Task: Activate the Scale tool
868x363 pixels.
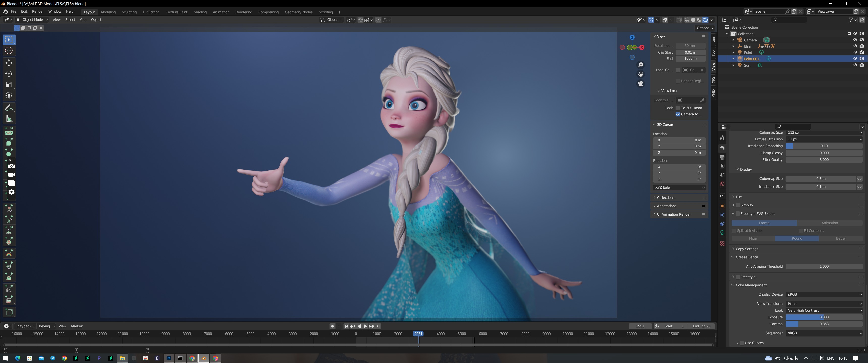Action: click(x=9, y=84)
